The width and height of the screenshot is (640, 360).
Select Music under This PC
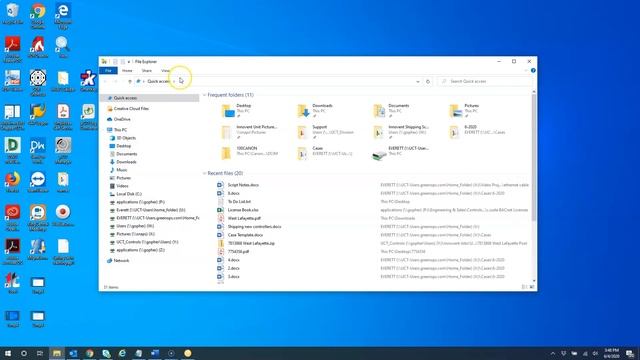122,170
